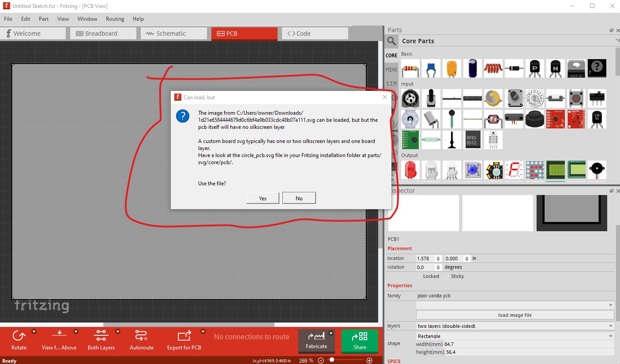The width and height of the screenshot is (620, 364).
Task: Click the Both Layers toolbar button
Action: pyautogui.click(x=101, y=340)
